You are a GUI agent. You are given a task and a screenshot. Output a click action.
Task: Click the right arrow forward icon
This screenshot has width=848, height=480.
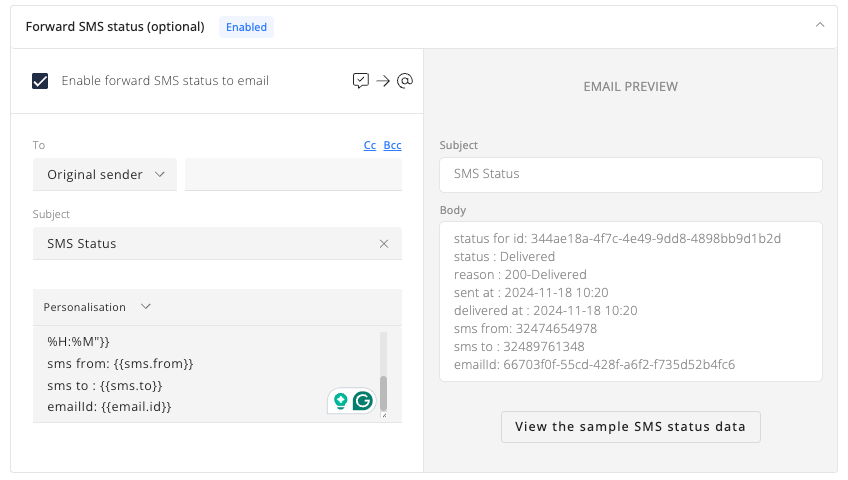[x=383, y=81]
